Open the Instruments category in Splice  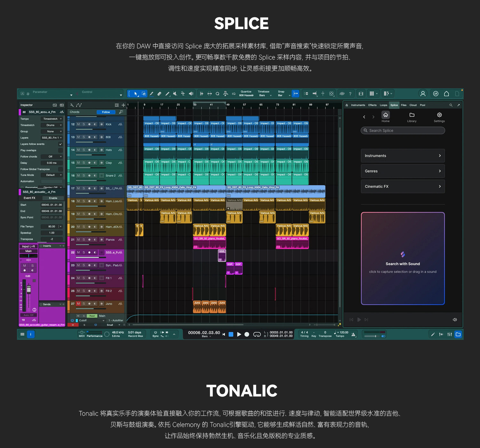(403, 156)
